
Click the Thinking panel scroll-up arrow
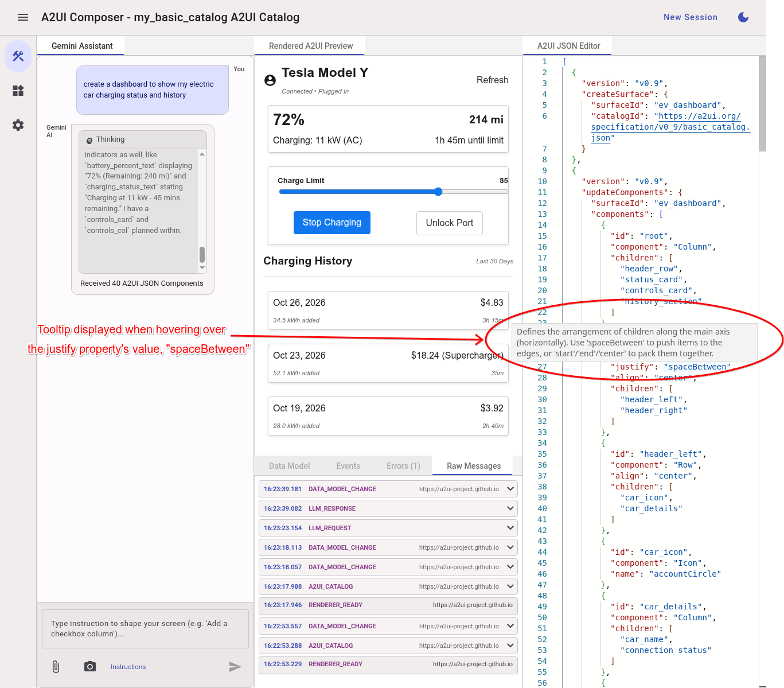click(x=202, y=154)
